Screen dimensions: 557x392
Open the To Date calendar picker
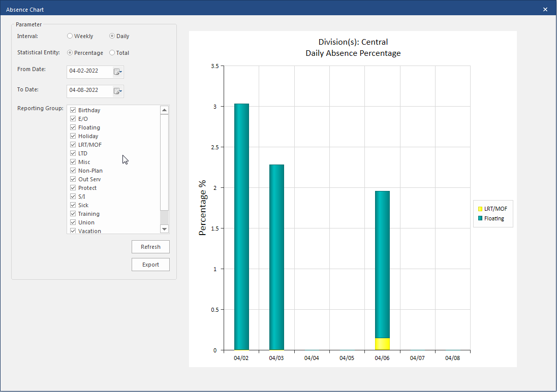117,91
